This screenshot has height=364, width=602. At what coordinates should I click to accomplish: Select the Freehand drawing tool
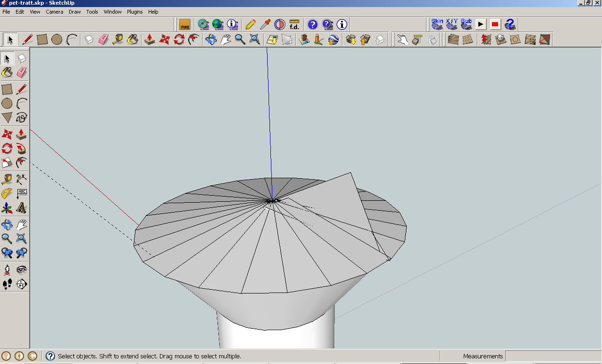pos(22,118)
